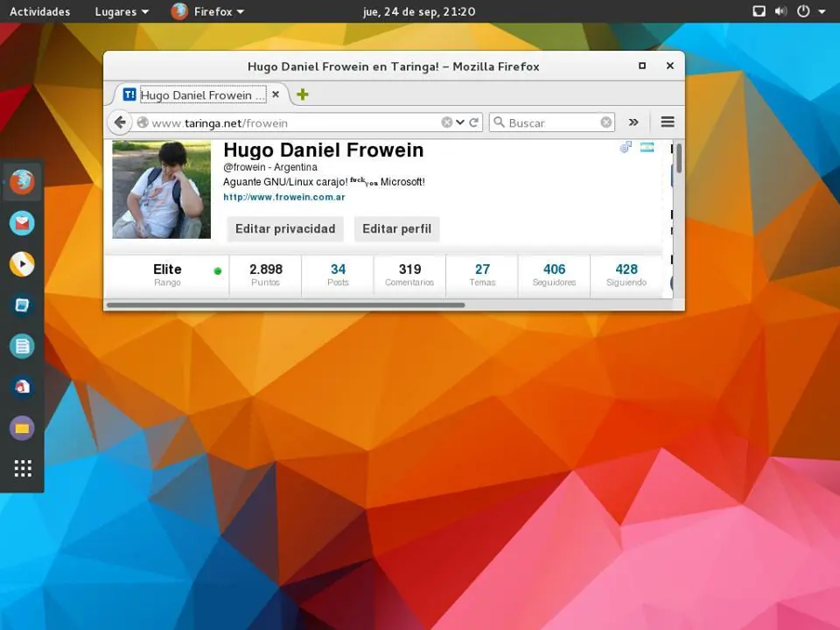Viewport: 840px width, 630px height.
Task: Click the green online status dot
Action: click(218, 271)
